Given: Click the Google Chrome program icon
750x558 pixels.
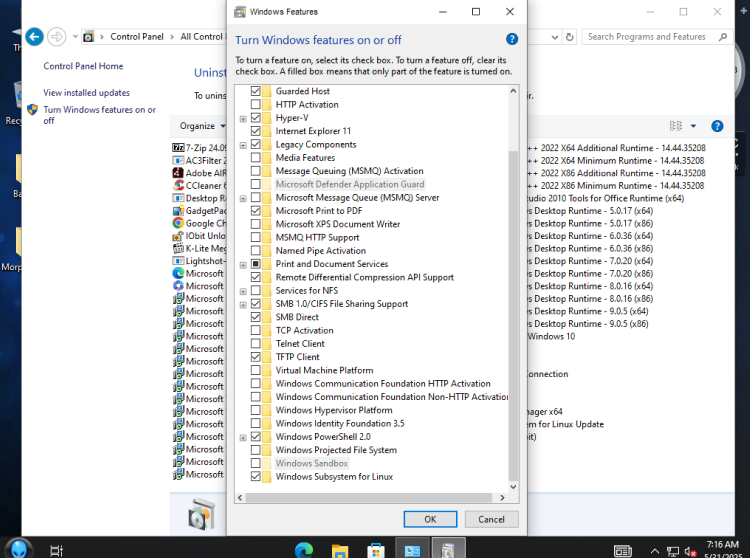Looking at the screenshot, I should click(178, 223).
